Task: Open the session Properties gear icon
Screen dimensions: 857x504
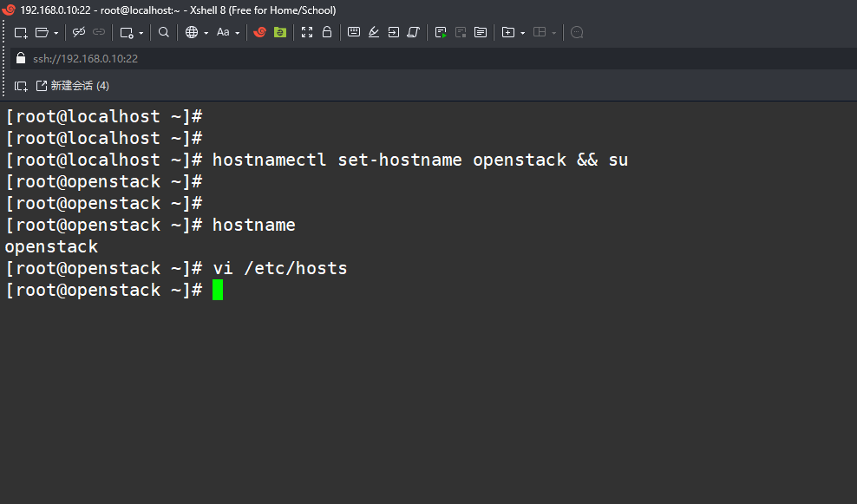Action: [127, 33]
